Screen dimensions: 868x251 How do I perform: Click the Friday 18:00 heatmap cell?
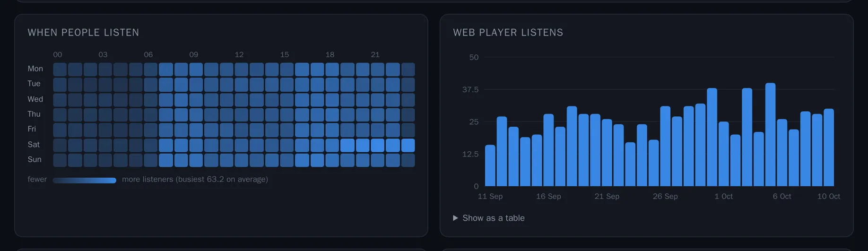click(332, 130)
